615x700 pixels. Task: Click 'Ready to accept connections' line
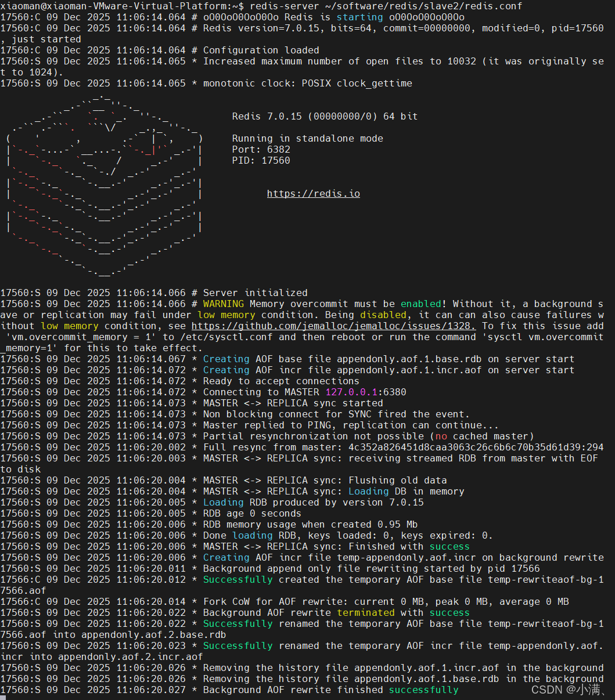pyautogui.click(x=180, y=381)
